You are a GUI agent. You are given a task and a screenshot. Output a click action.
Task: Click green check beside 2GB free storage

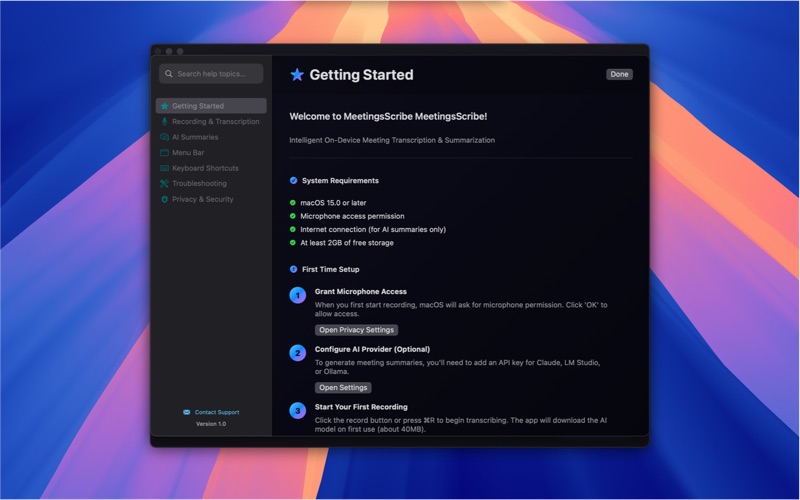[x=293, y=243]
